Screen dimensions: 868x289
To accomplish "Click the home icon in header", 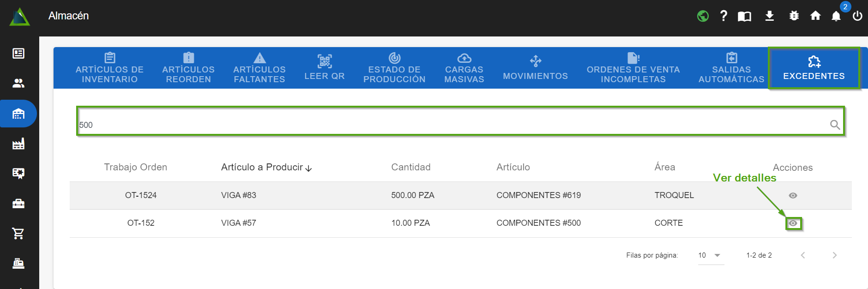I will pos(815,16).
